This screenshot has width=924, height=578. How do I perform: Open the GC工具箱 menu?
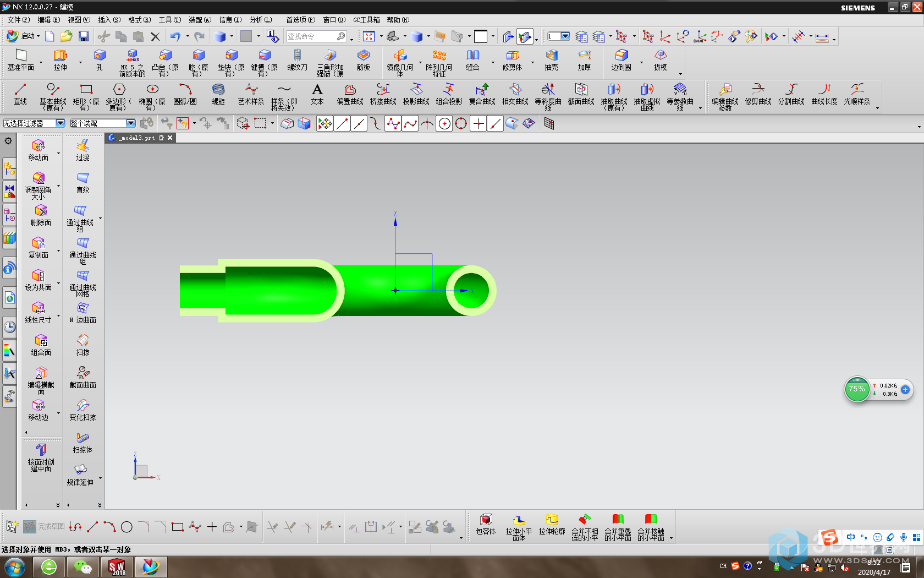click(x=366, y=20)
